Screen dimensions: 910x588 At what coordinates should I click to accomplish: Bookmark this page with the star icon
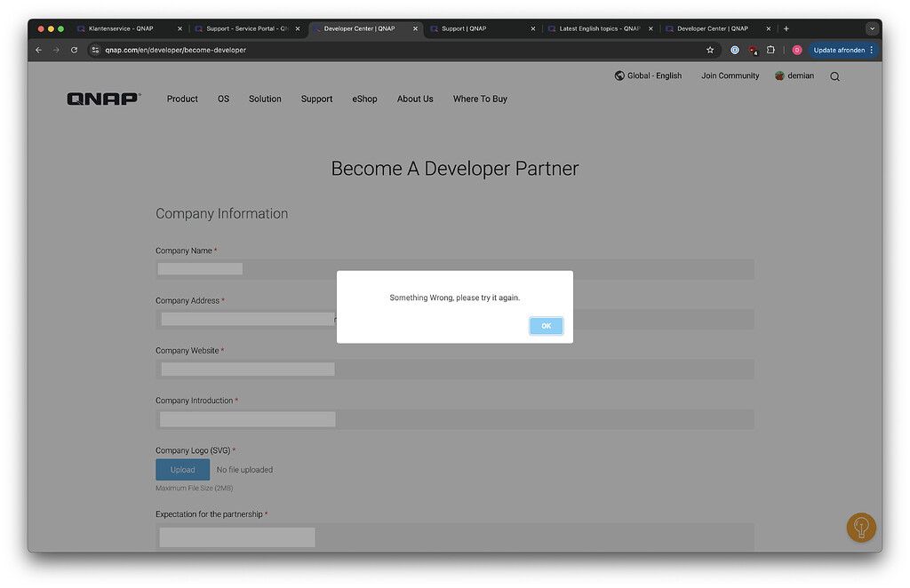pyautogui.click(x=710, y=51)
